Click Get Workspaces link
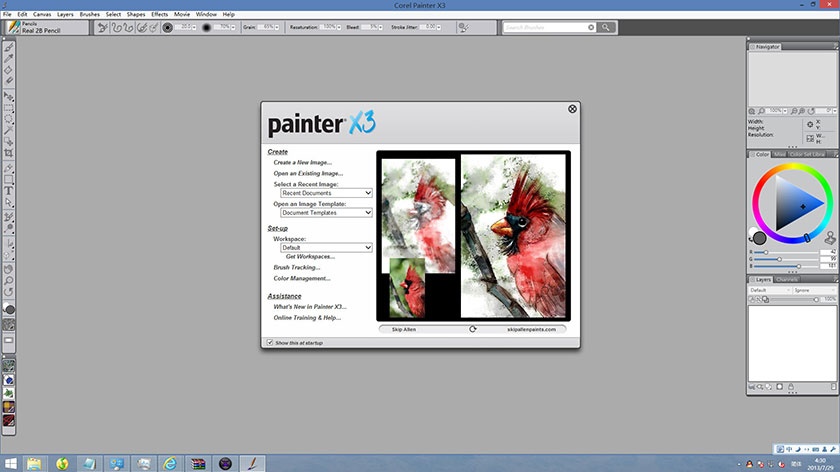Image resolution: width=840 pixels, height=472 pixels. (310, 257)
